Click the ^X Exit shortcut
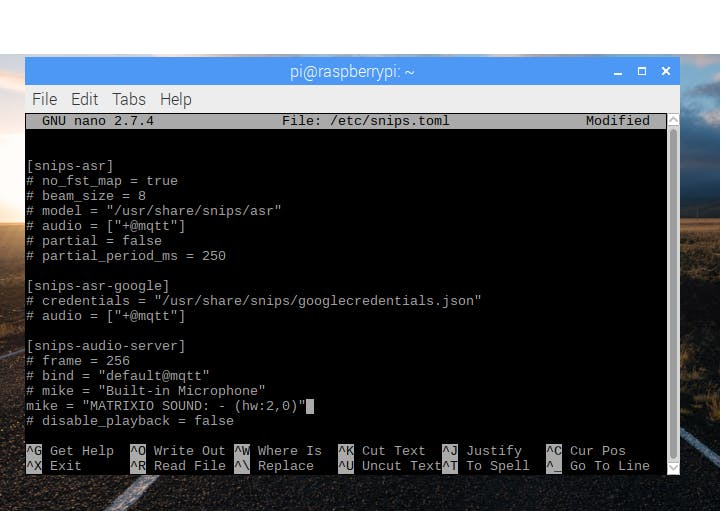This screenshot has width=726, height=519. tap(54, 466)
